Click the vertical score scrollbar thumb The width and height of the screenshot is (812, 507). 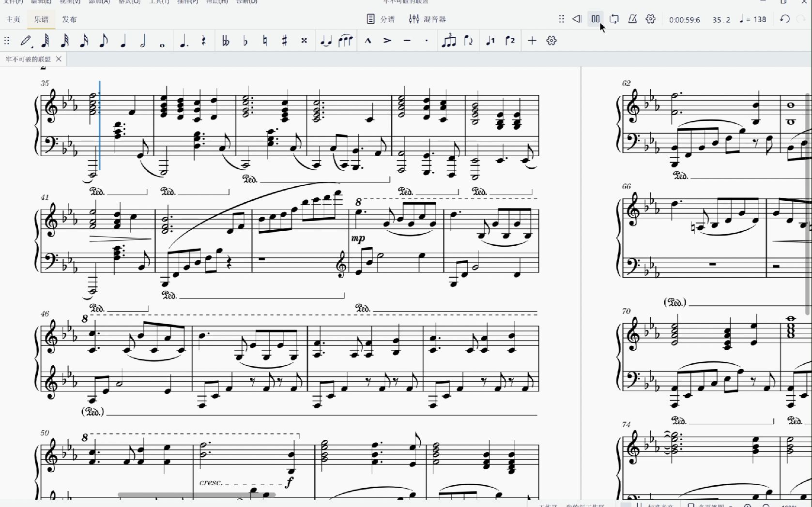point(808,204)
